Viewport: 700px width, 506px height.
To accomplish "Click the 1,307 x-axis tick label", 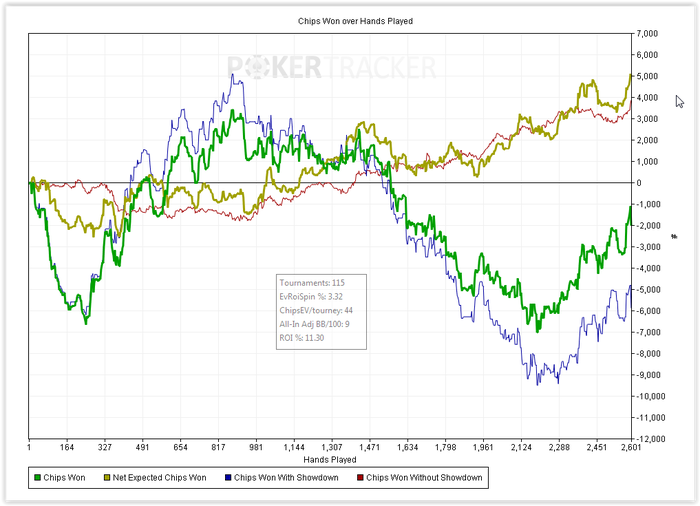I will [x=332, y=447].
